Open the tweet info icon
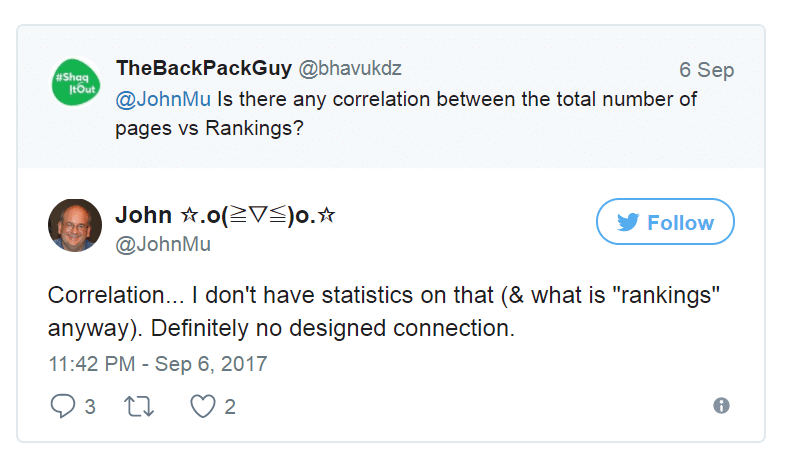The height and width of the screenshot is (466, 787). click(721, 405)
